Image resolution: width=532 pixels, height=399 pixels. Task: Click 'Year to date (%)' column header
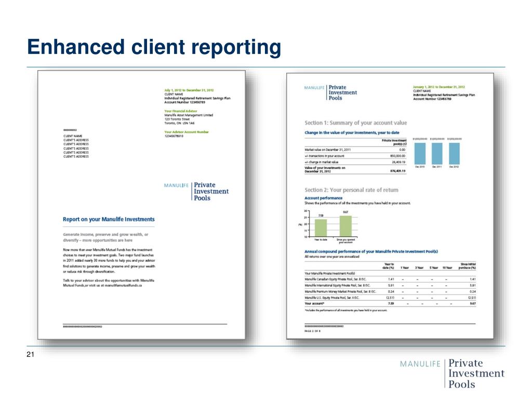coord(389,266)
